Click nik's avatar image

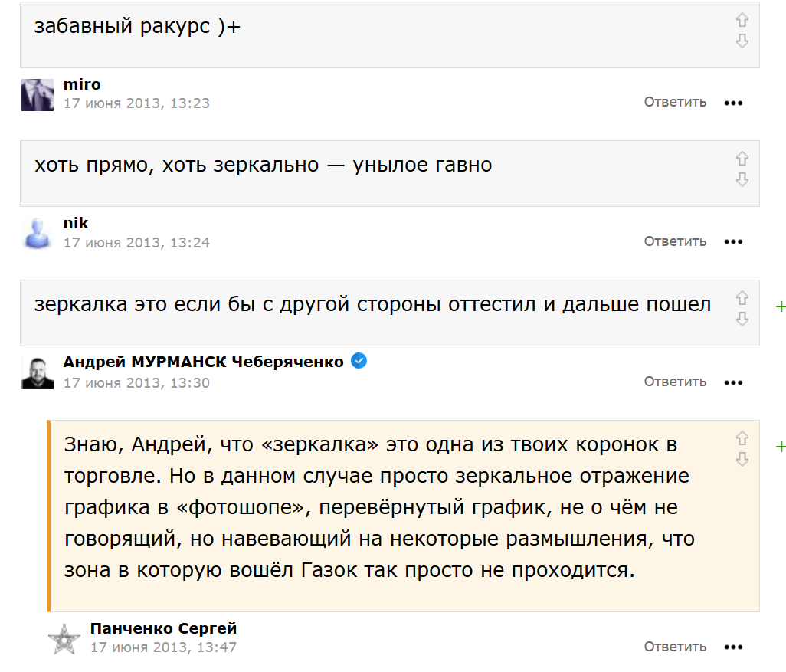coord(37,233)
